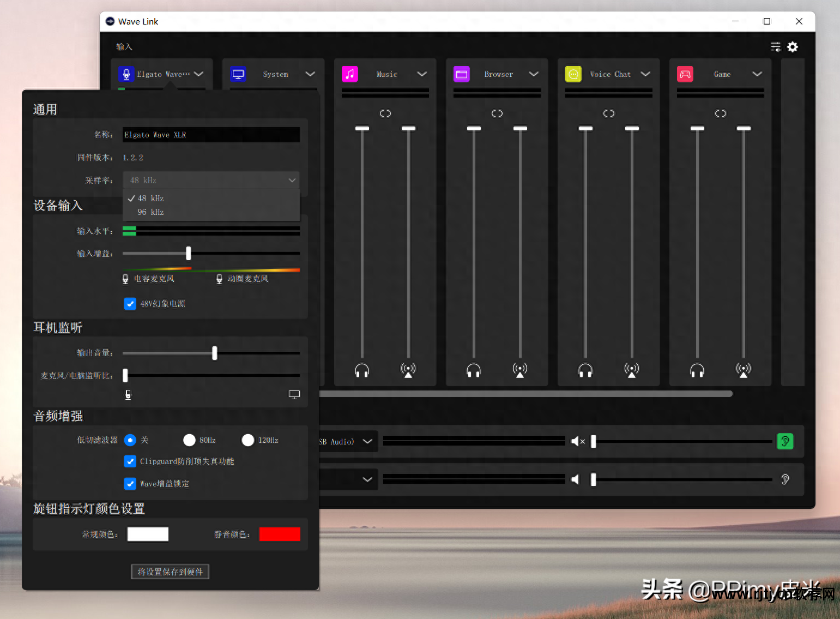Select low-cut filter 80Hz radio button
The height and width of the screenshot is (619, 840).
189,440
